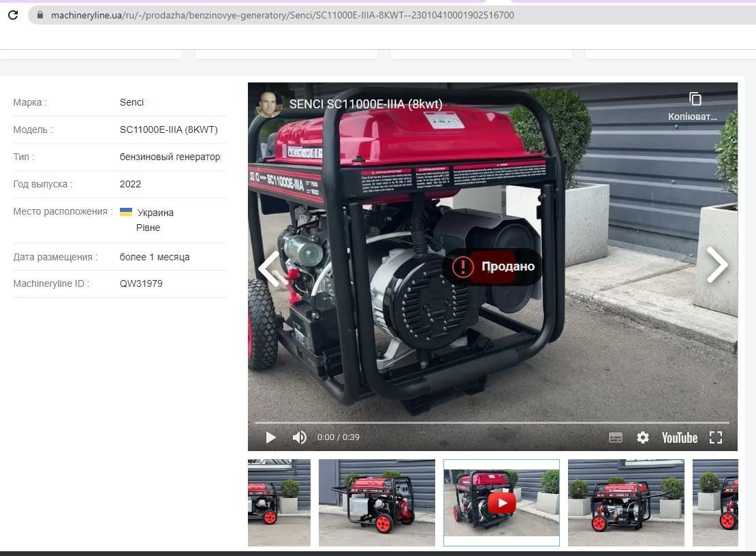Click the Продано sold badge

(x=492, y=266)
